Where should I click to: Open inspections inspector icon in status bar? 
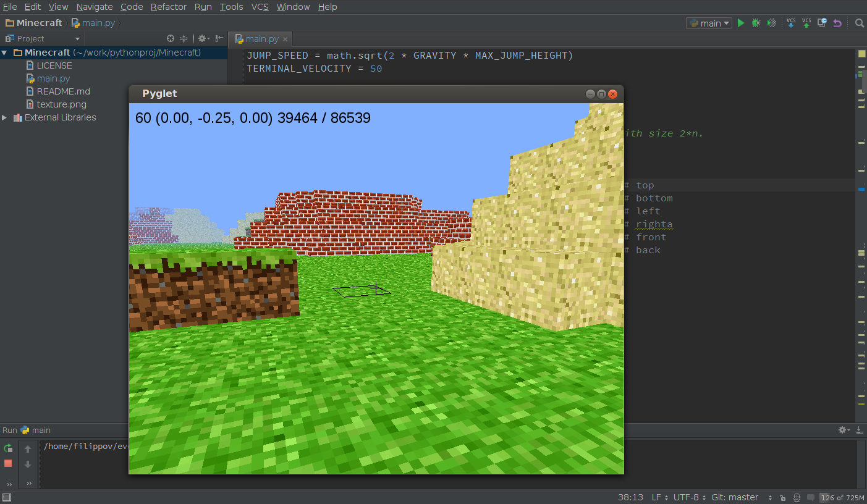797,498
